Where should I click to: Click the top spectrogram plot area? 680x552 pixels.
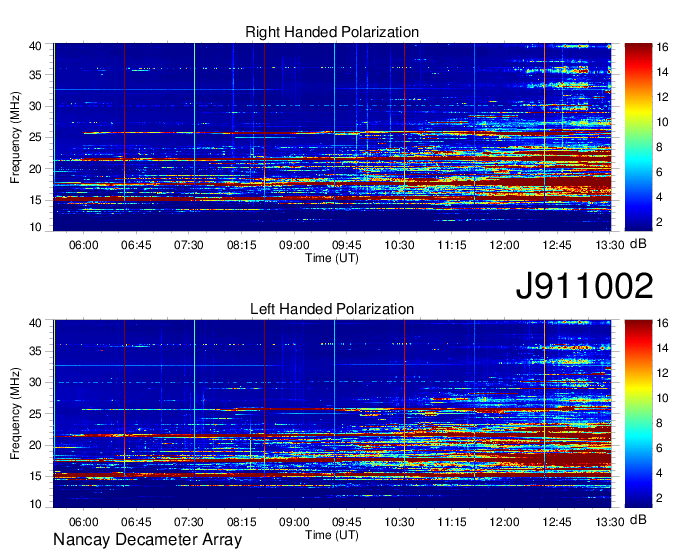click(332, 137)
